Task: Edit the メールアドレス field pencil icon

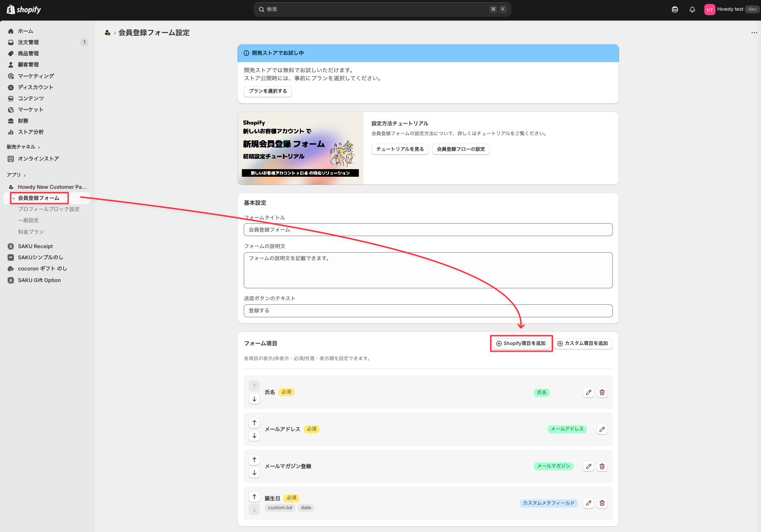Action: click(602, 429)
